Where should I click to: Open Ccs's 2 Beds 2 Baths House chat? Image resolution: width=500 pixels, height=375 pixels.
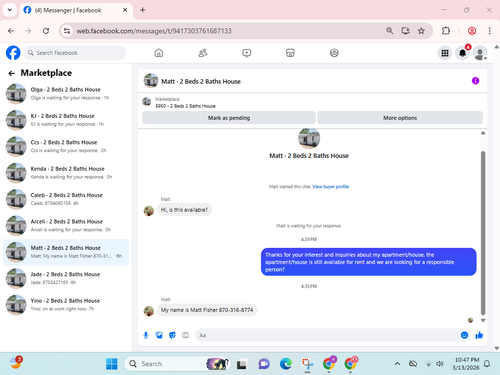[66, 146]
